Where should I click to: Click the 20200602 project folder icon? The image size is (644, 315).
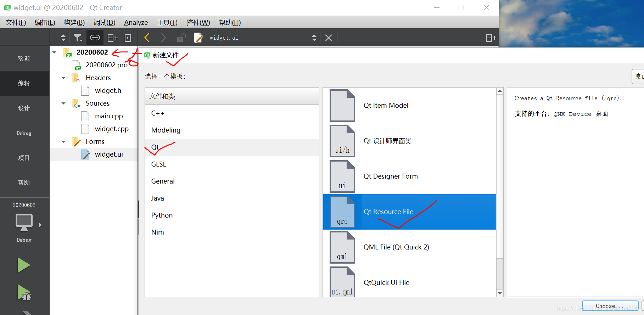point(67,52)
